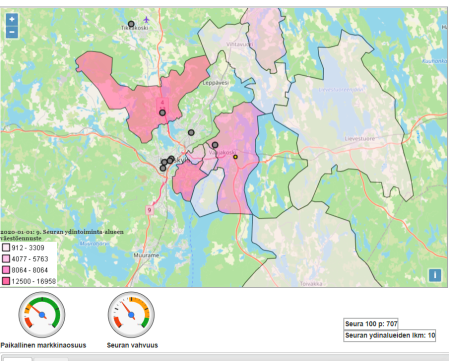Viewport: 449px width, 361px height.
Task: Open the map info button
Action: tap(435, 275)
